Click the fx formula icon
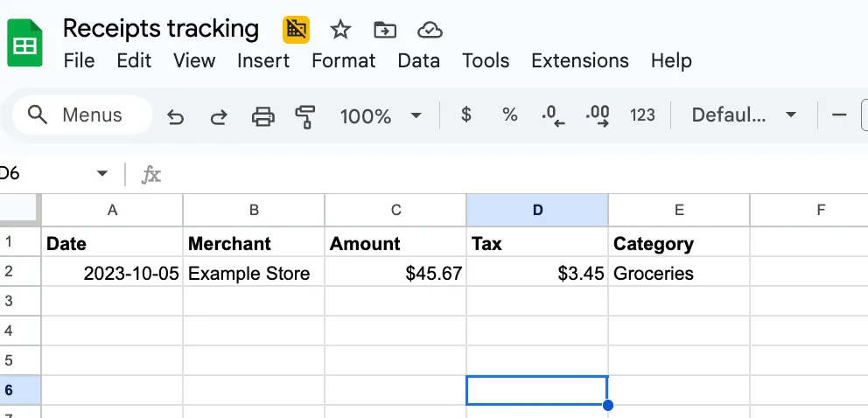 (x=150, y=175)
